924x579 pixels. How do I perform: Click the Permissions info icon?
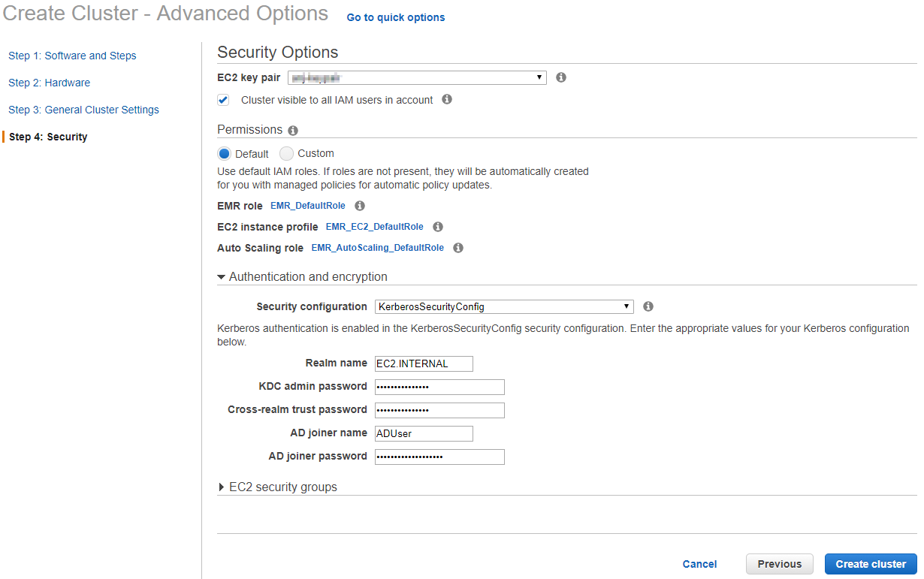(x=293, y=131)
